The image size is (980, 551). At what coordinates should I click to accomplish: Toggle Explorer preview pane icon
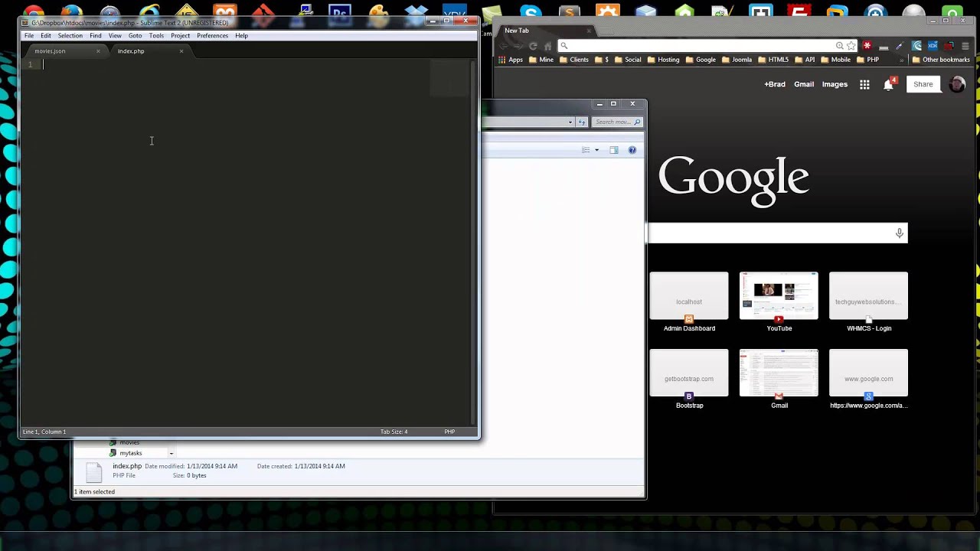click(x=613, y=150)
